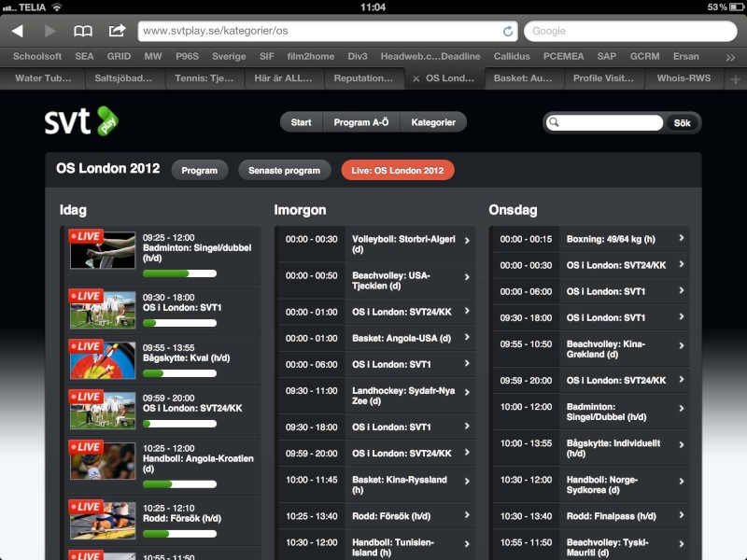The height and width of the screenshot is (560, 747).
Task: Click the Handboll: Angola-Kroatien progress bar
Action: [x=179, y=483]
